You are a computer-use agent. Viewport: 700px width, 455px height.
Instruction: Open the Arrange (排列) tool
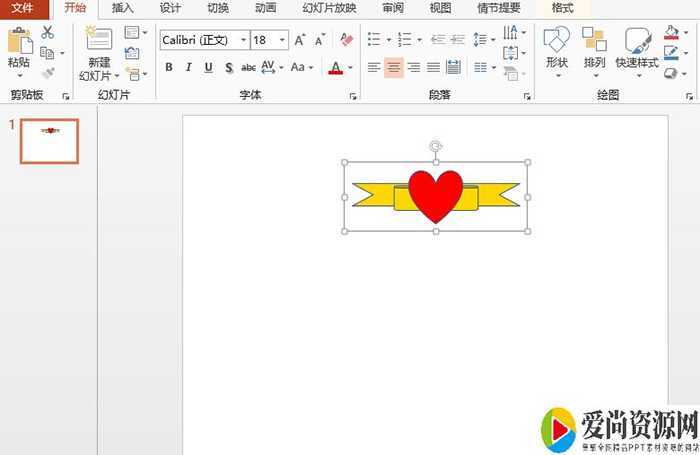594,42
